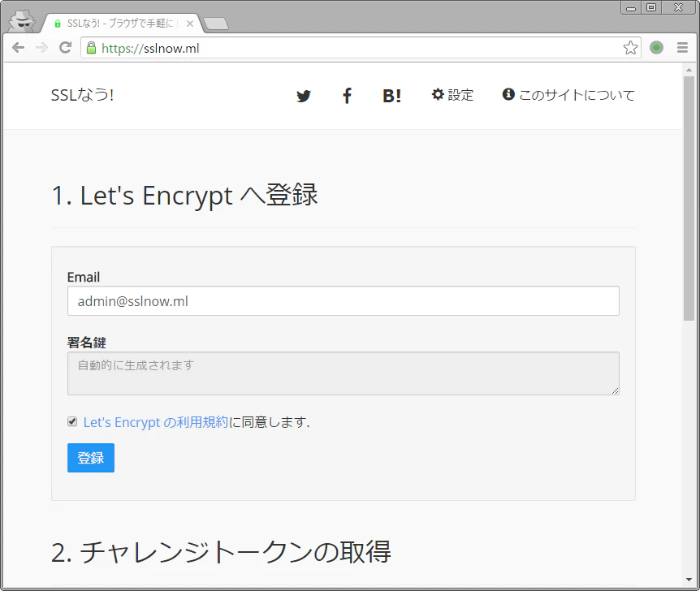
Task: Click the vertical scrollbar thumb
Action: tap(689, 198)
